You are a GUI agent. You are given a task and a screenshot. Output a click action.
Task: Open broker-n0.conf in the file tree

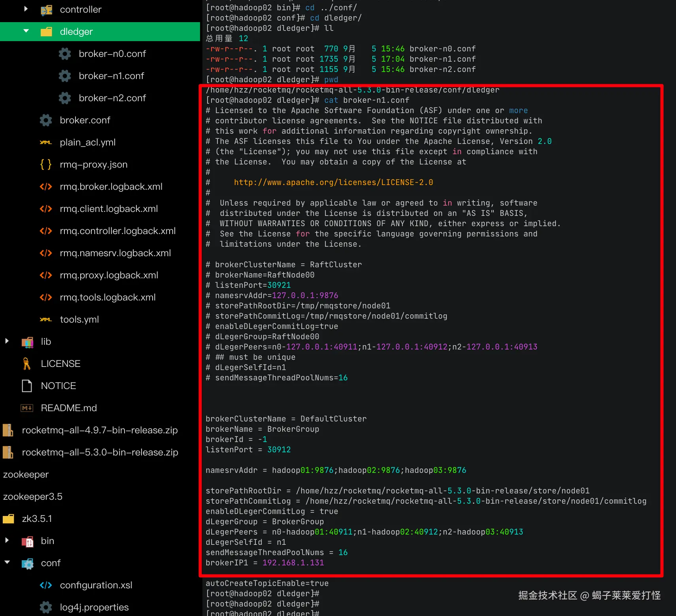click(112, 54)
